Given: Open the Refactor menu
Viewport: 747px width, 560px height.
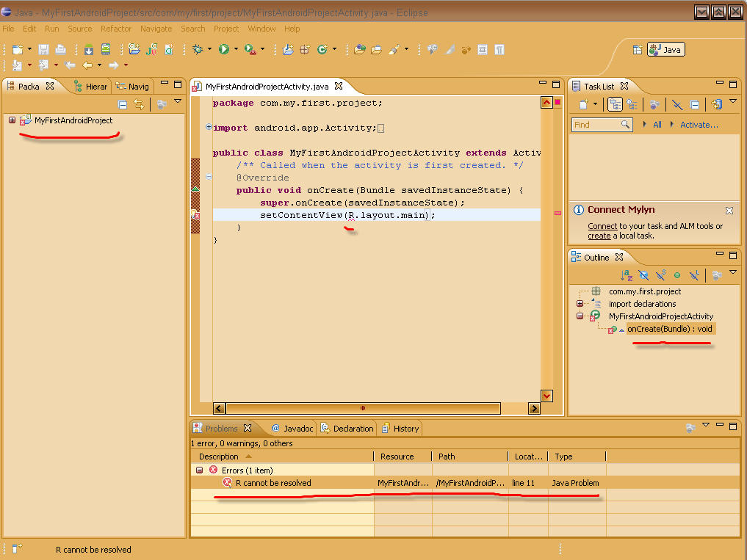Looking at the screenshot, I should (116, 29).
